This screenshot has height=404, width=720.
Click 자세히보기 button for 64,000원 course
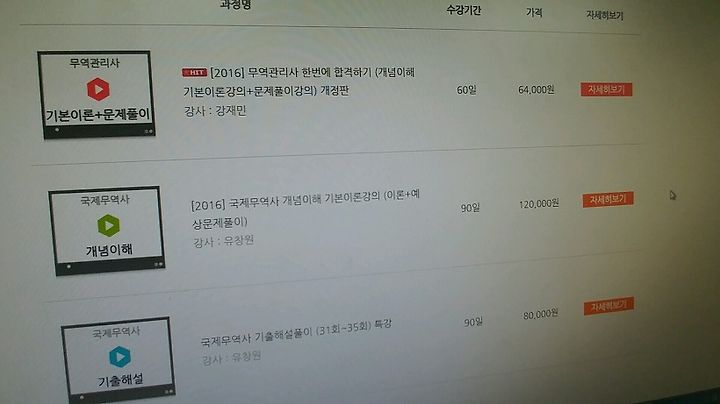pyautogui.click(x=606, y=90)
